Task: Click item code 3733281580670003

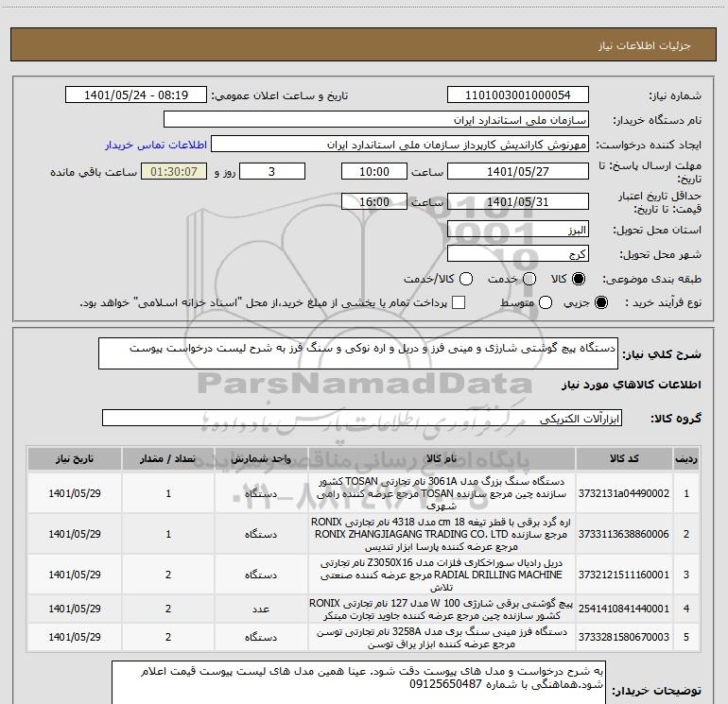Action: [624, 637]
